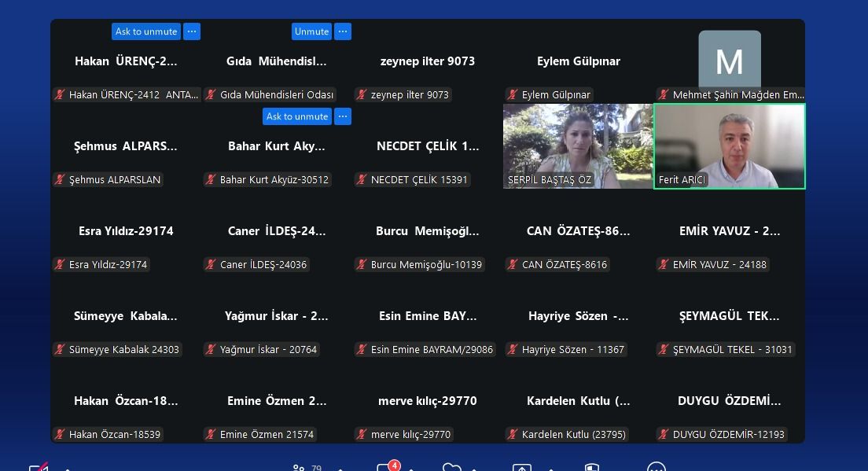Screen dimensions: 868x471
Task: Ask Bahar Kurt Akyüz to unmute
Action: [x=296, y=116]
